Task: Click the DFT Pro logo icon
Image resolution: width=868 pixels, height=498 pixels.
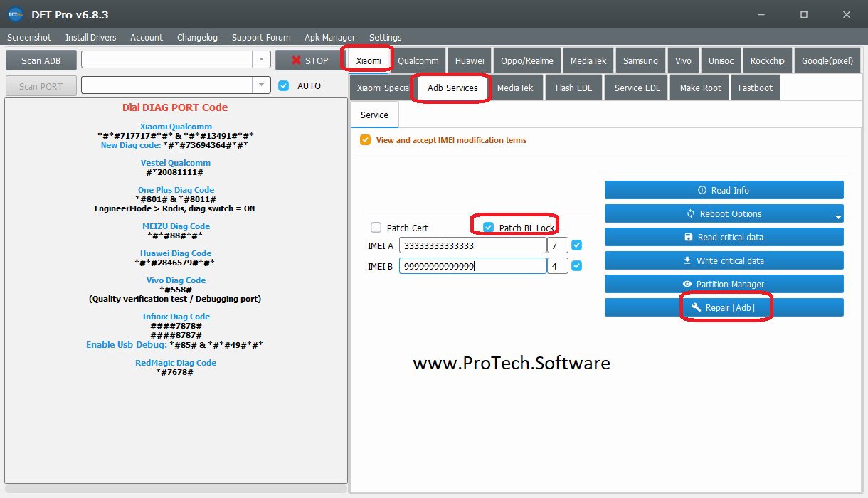Action: [15, 14]
